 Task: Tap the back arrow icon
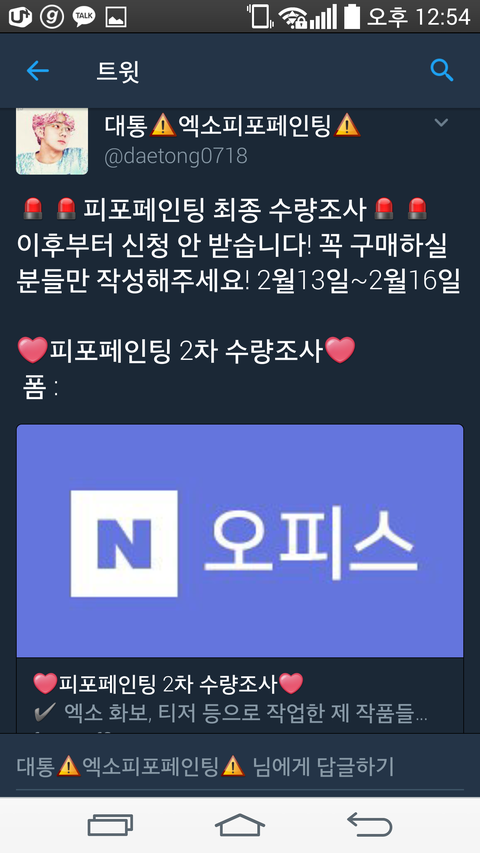38,71
